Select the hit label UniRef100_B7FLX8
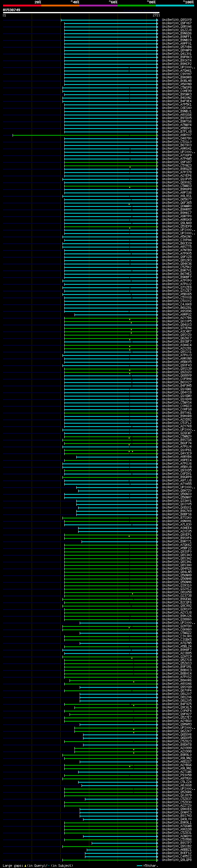Viewport: 197px width, 868px height. click(x=177, y=132)
